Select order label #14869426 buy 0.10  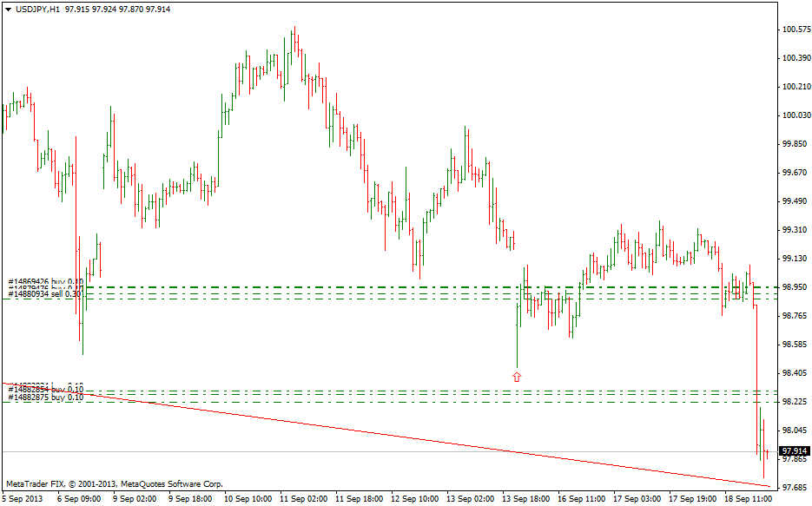tap(45, 281)
